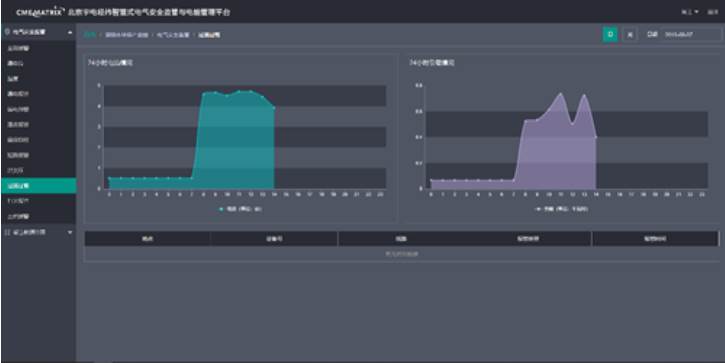Click the logout link at top-right corner
This screenshot has width=725, height=363.
click(712, 12)
